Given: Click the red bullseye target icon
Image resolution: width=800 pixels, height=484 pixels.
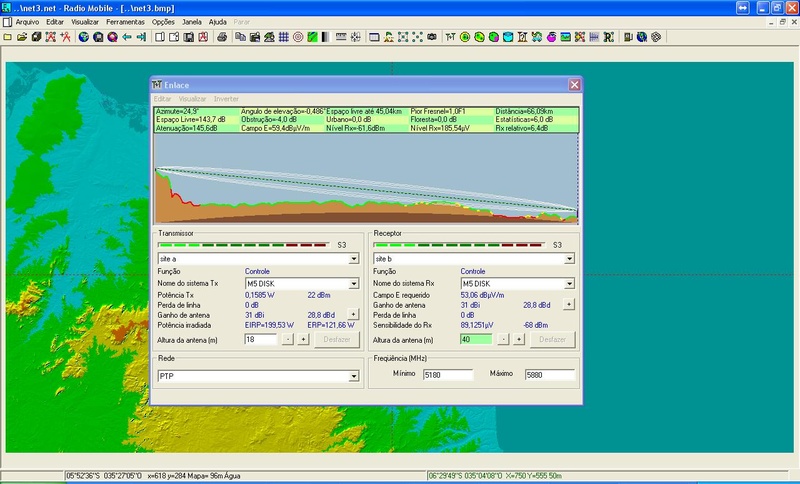Looking at the screenshot, I should 297,37.
